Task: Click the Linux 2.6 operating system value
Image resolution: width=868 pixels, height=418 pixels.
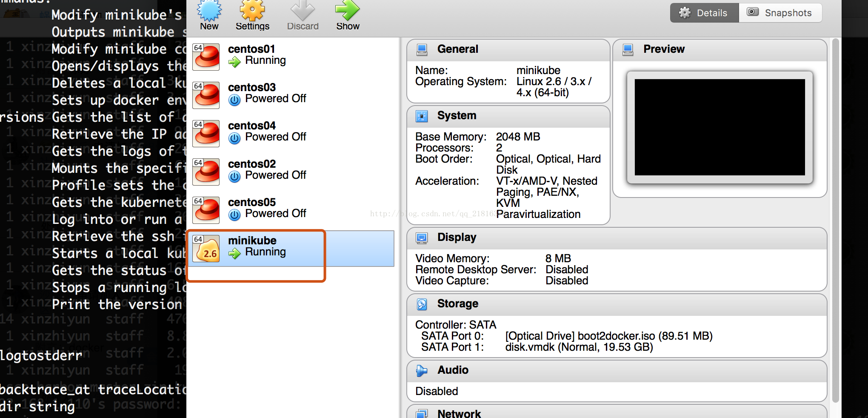Action: pyautogui.click(x=554, y=87)
